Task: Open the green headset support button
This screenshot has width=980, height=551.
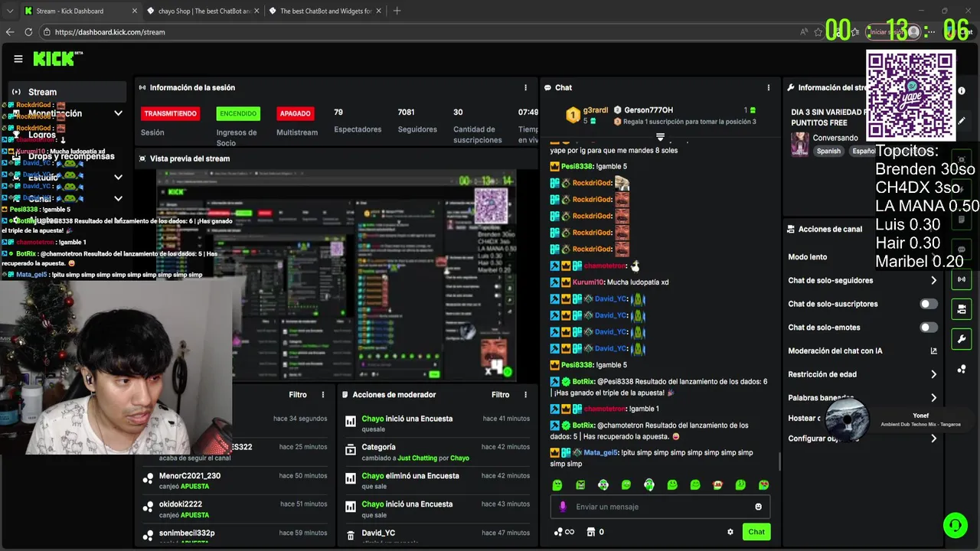Action: point(955,525)
